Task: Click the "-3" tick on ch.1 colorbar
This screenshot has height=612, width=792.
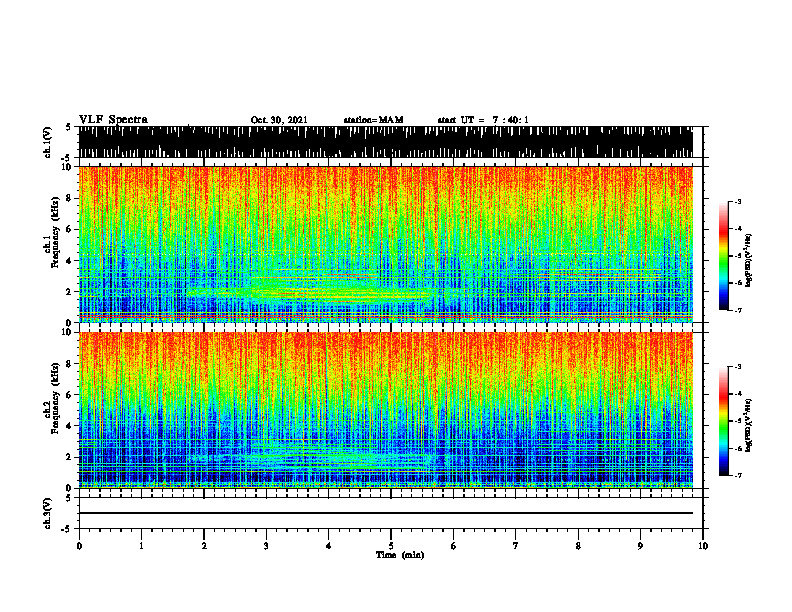Action: (x=737, y=201)
